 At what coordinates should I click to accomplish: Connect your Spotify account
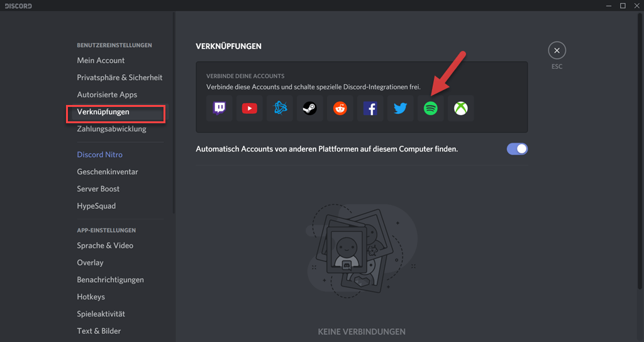pos(430,108)
